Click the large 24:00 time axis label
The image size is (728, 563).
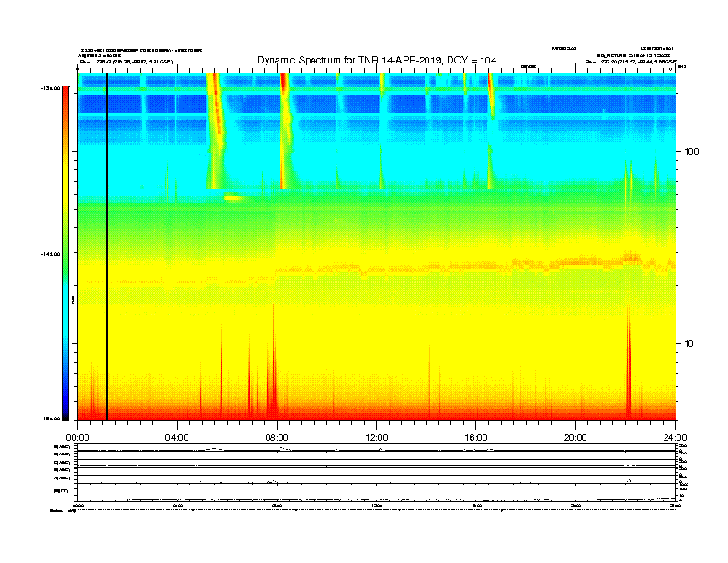click(675, 438)
